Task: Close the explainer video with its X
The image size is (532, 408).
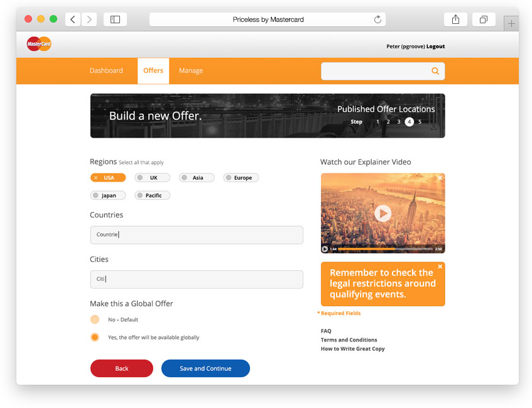Action: click(x=440, y=178)
